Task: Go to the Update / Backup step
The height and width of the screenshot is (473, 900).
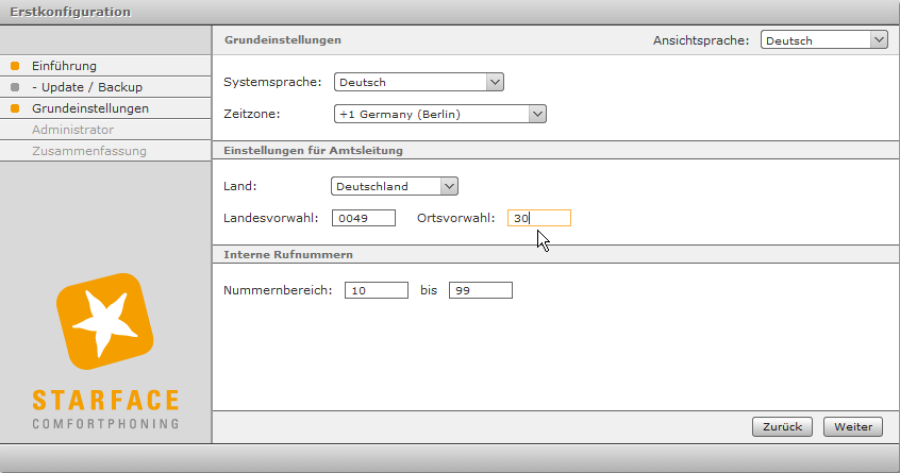Action: 106,87
